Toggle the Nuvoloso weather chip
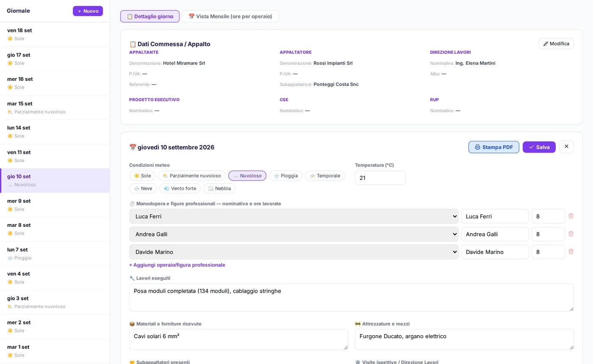 point(247,176)
